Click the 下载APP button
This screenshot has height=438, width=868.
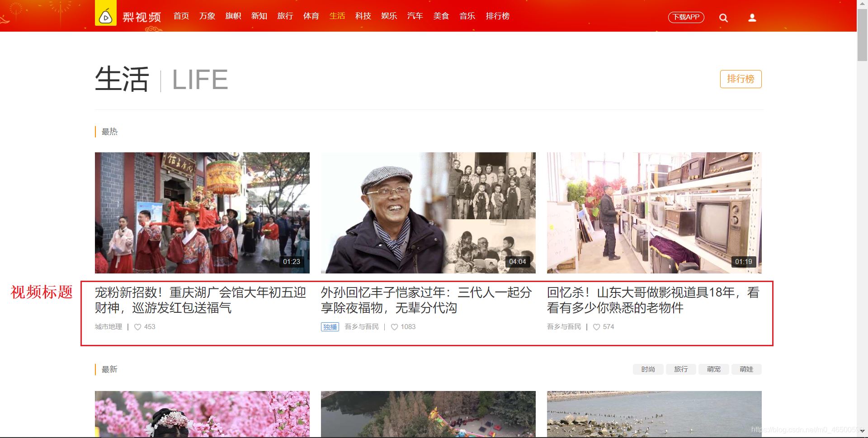pos(686,17)
